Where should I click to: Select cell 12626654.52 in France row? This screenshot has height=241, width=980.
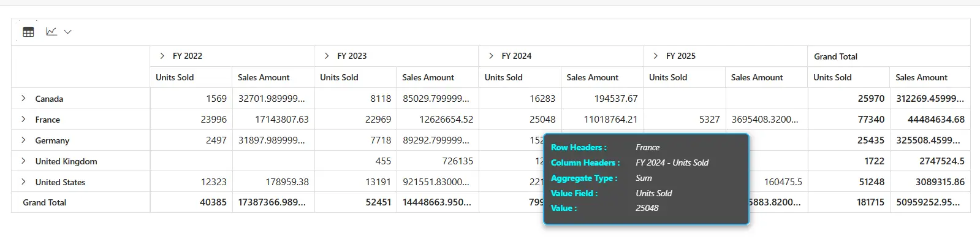(438, 119)
